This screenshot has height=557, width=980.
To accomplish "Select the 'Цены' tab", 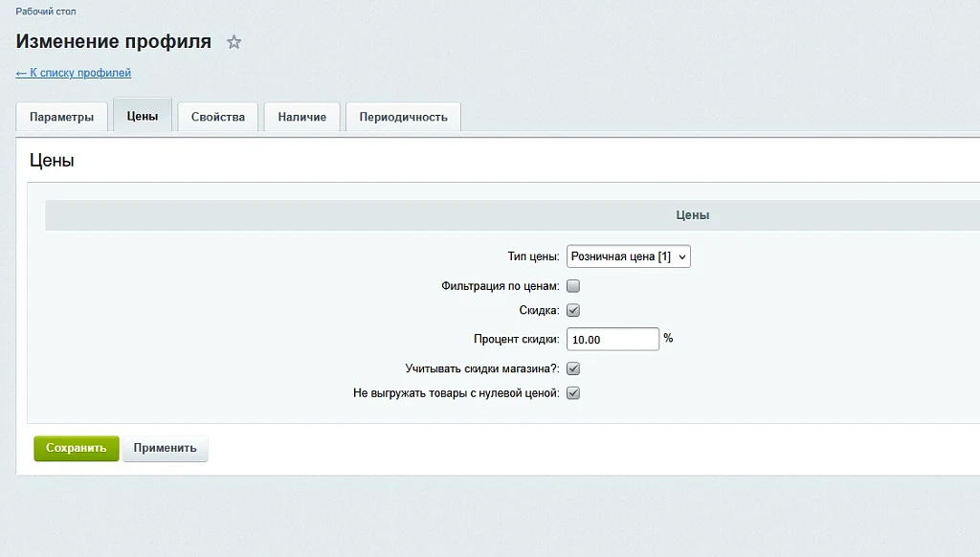I will click(x=143, y=116).
